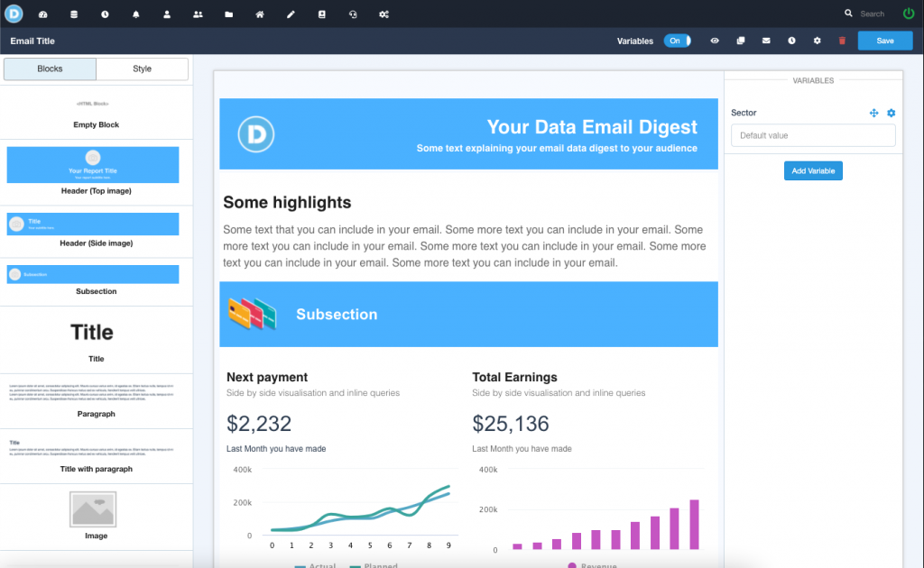This screenshot has width=924, height=568.
Task: Click the green power logout icon
Action: point(908,14)
